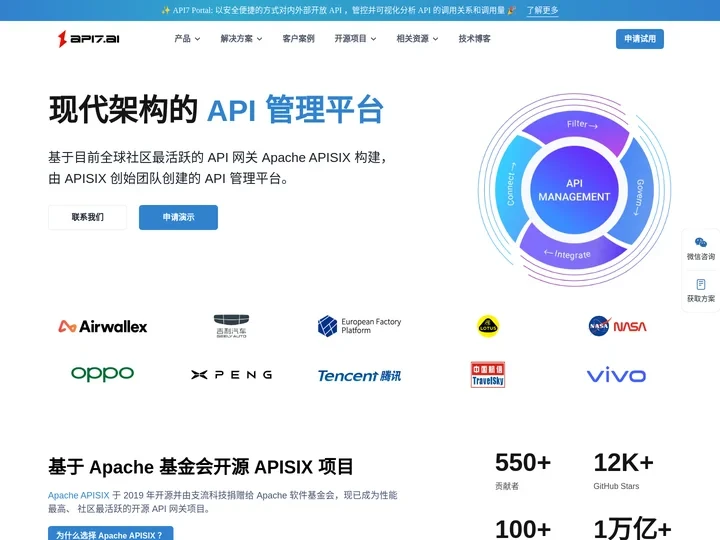Open the 技术博客 nav item
The width and height of the screenshot is (720, 540).
click(474, 39)
